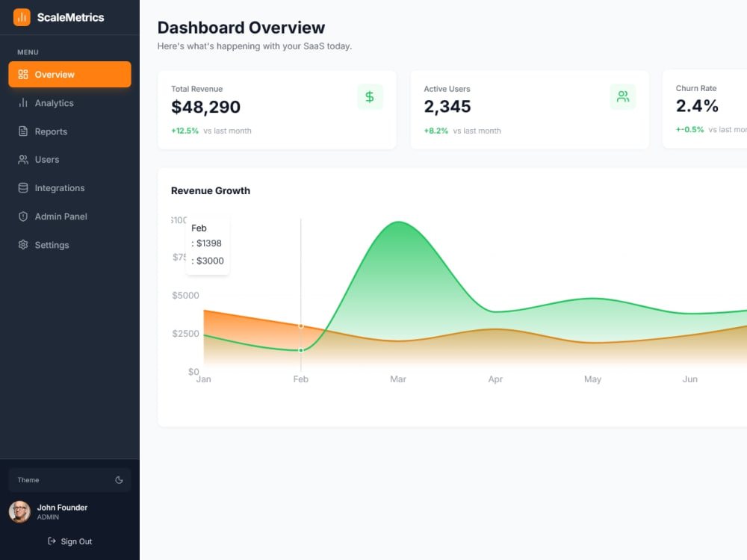Screen dimensions: 747x560
Task: Click the Churn Rate label
Action: [x=696, y=88]
